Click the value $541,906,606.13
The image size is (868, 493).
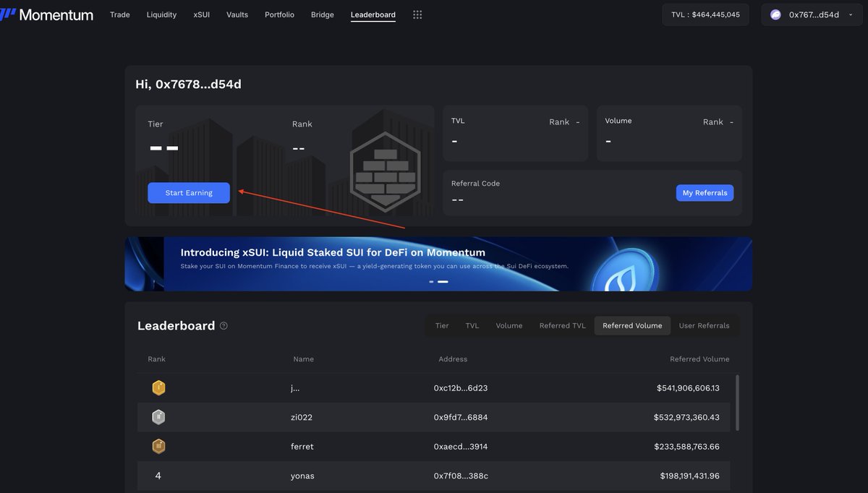pyautogui.click(x=688, y=388)
